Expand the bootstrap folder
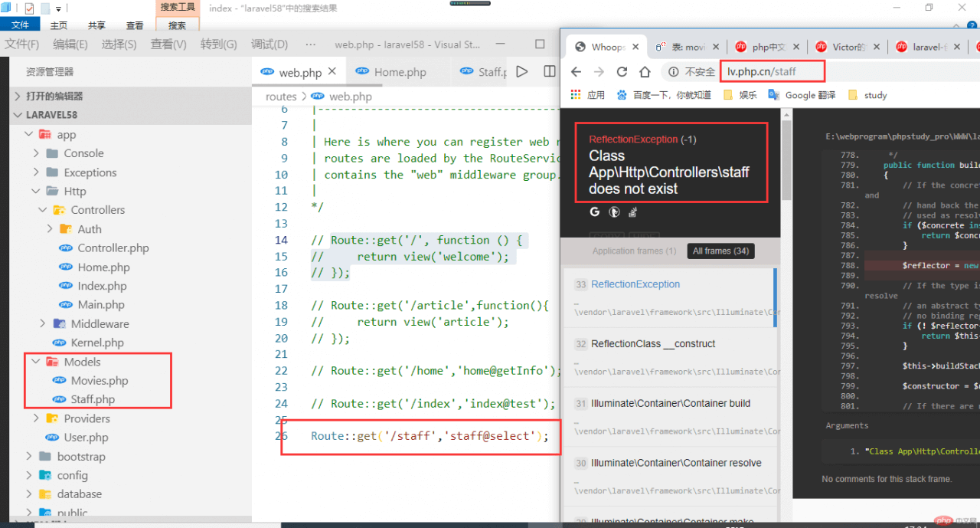Screen dimensions: 980x528 coord(29,457)
